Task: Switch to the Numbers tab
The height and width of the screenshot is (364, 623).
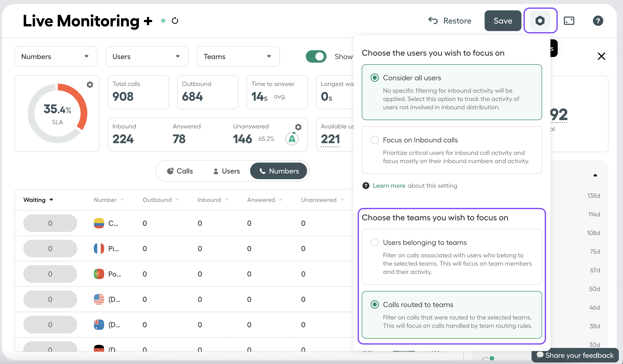Action: click(x=279, y=171)
